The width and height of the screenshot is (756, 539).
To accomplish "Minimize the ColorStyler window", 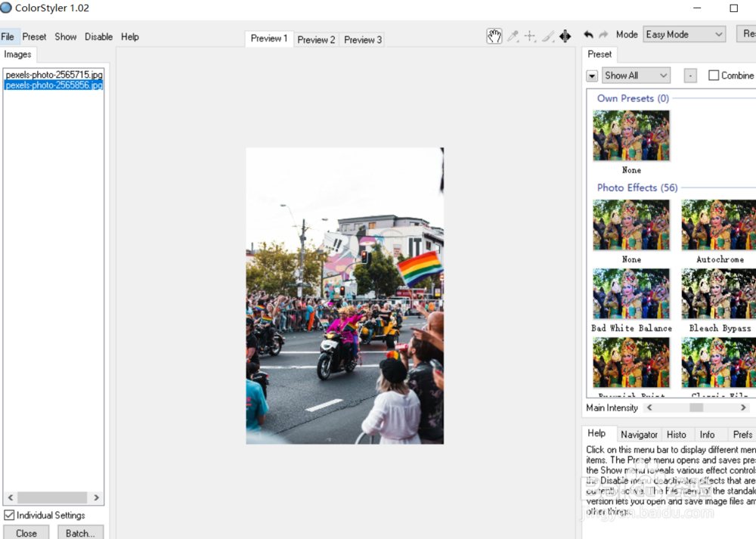I will tap(697, 8).
